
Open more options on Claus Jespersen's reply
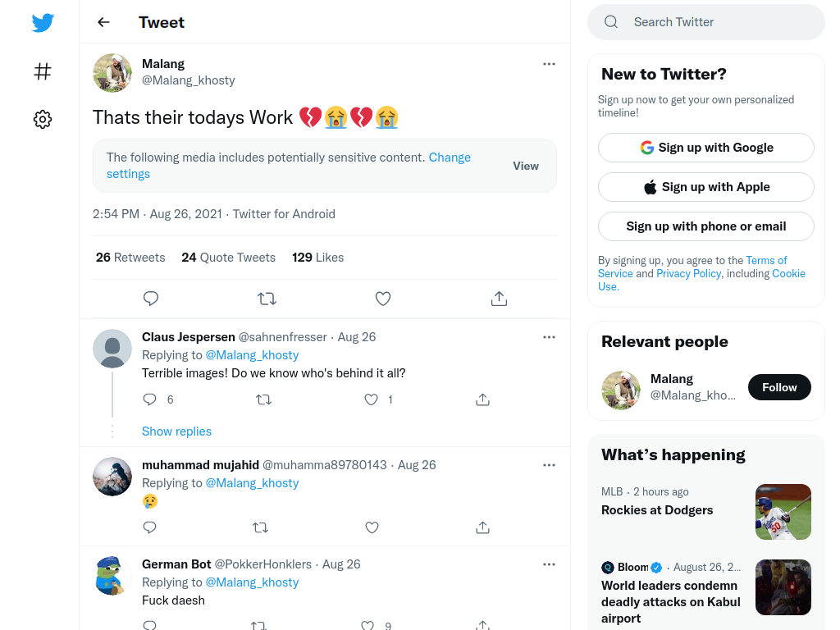[x=549, y=337]
